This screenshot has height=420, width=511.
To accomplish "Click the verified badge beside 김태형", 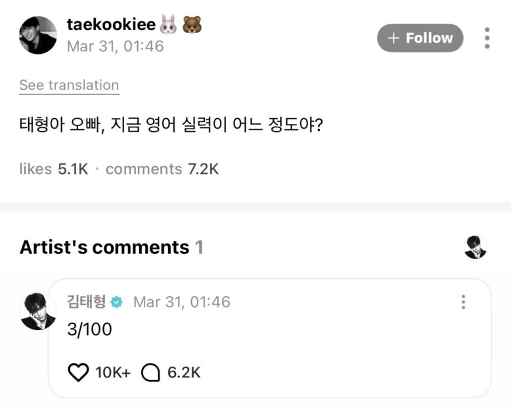I will pos(117,302).
